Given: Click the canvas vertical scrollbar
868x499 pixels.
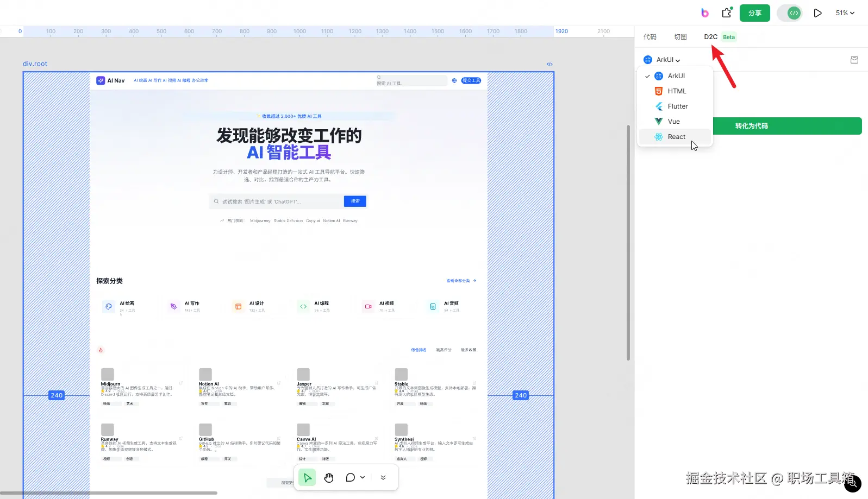Looking at the screenshot, I should 628,243.
